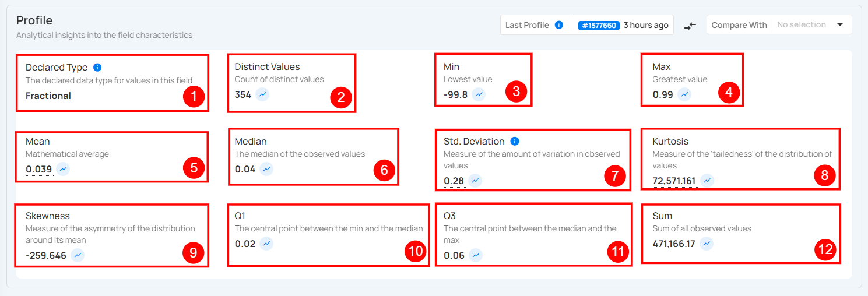Viewport: 868px width, 296px height.
Task: Show the Mean trend chart icon
Action: 64,170
